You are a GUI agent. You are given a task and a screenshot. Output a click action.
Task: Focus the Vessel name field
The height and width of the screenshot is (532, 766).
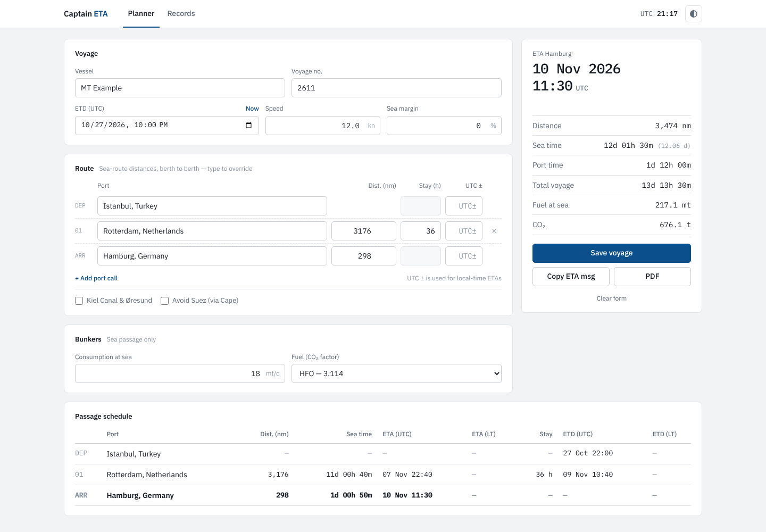pos(180,88)
